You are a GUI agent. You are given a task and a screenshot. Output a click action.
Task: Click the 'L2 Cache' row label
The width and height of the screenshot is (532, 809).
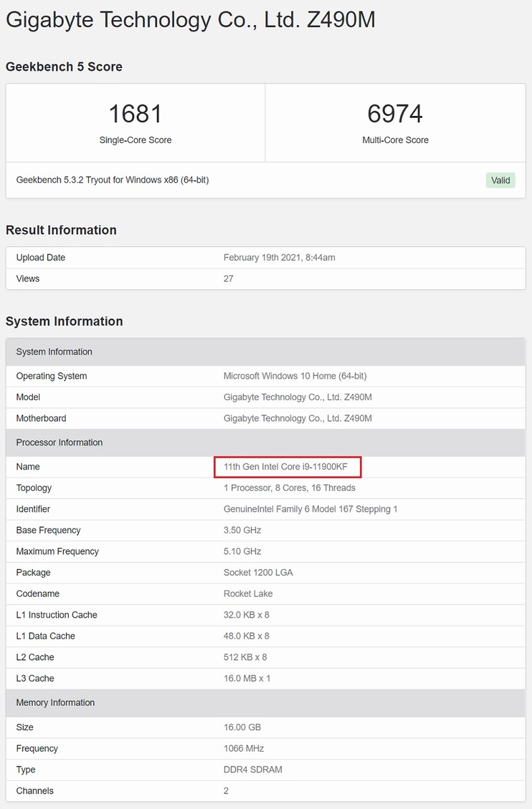point(35,657)
